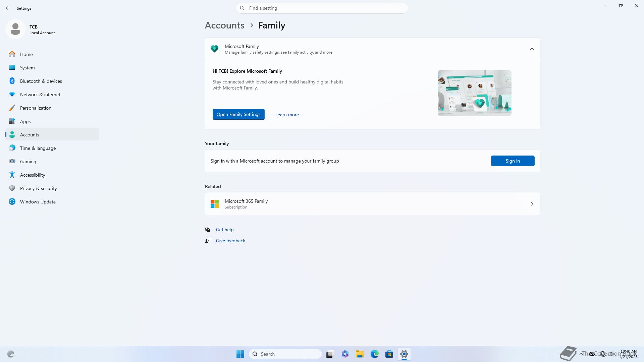Viewport: 644px width, 362px height.
Task: Open the Windows Update section
Action: 38,202
